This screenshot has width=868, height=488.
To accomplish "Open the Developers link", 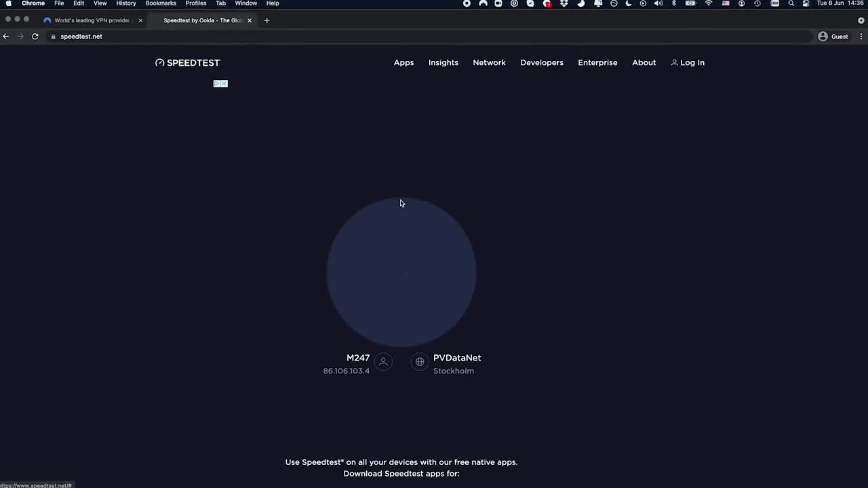I will [x=542, y=62].
